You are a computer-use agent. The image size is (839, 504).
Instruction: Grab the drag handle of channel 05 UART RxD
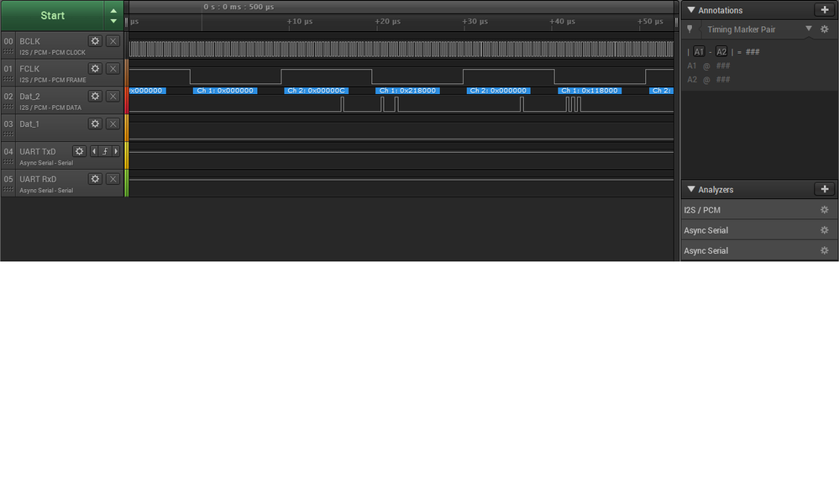coord(8,189)
